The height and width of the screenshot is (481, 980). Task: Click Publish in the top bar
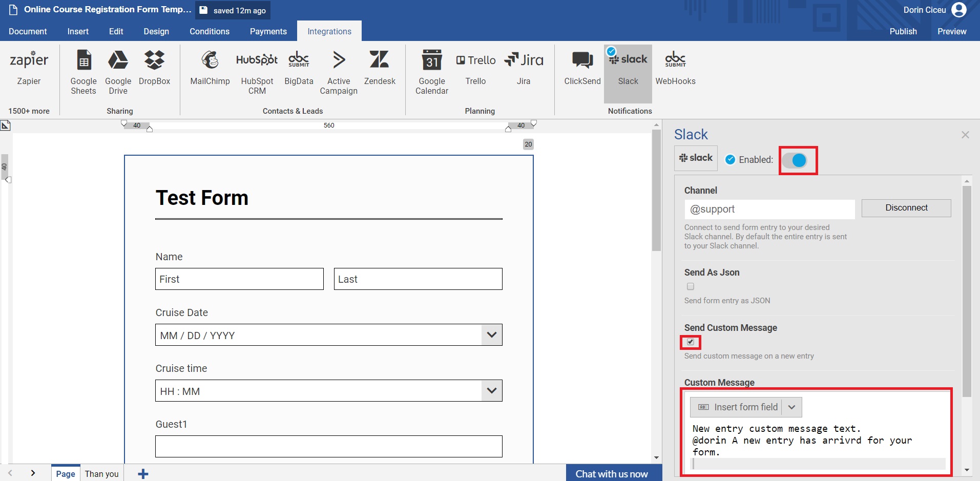[903, 31]
